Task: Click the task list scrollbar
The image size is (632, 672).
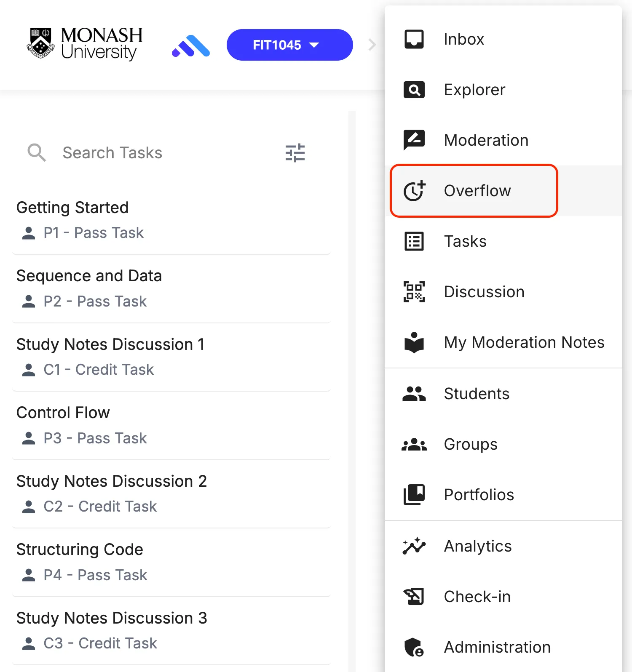Action: point(352,391)
